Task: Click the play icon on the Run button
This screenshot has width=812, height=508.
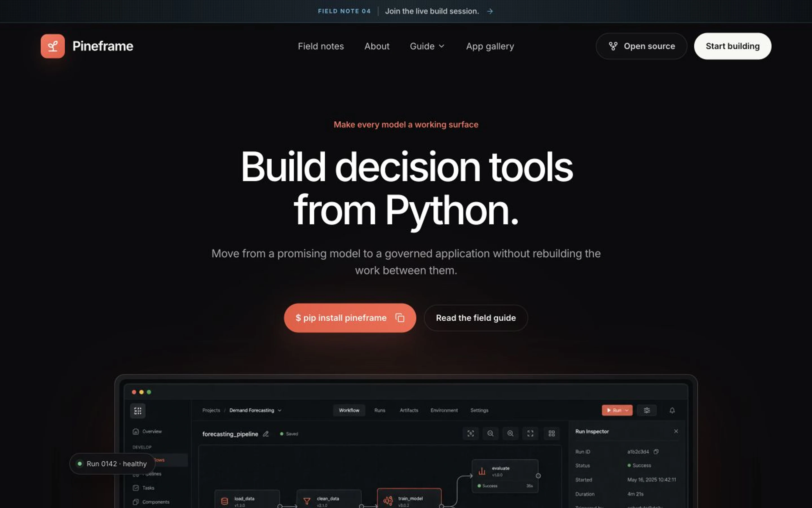Action: click(x=609, y=410)
